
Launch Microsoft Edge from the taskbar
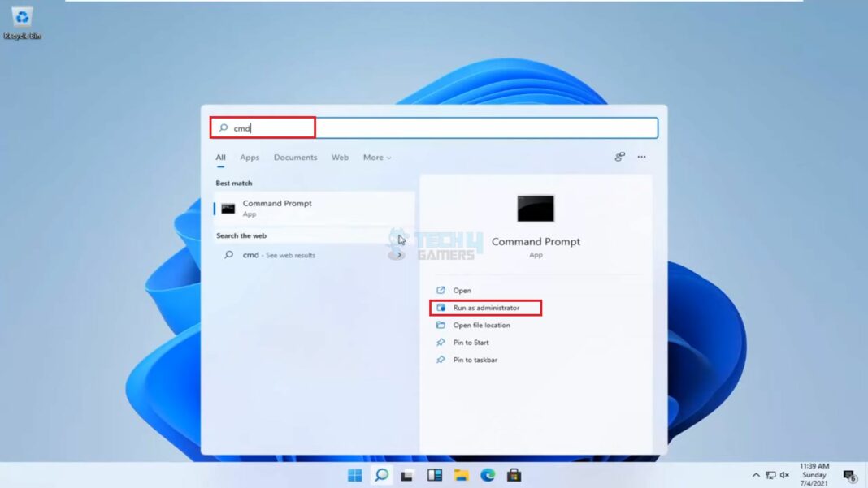[486, 475]
